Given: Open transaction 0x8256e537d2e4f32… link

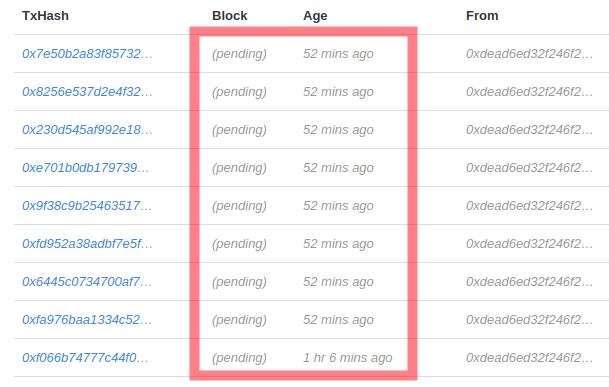Looking at the screenshot, I should pyautogui.click(x=87, y=92).
